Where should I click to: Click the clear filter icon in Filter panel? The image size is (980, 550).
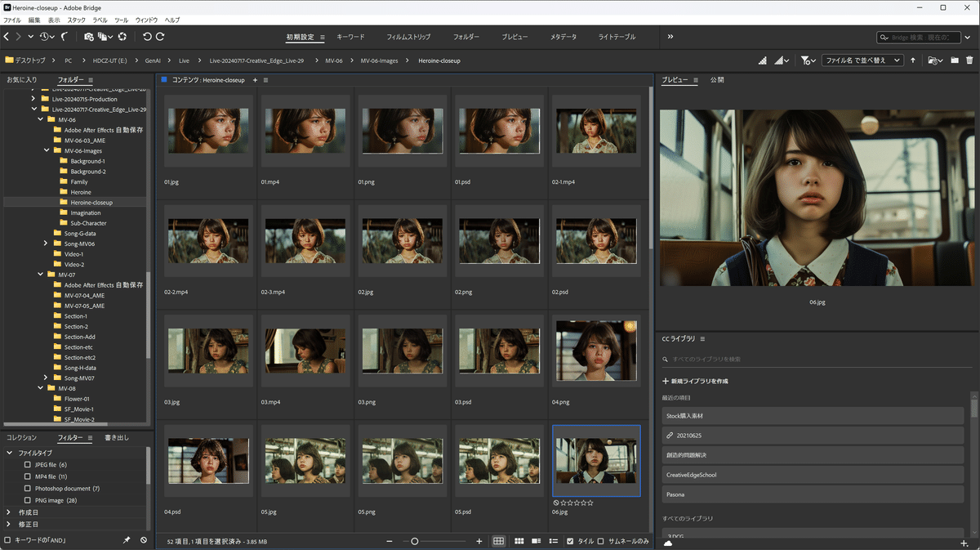pyautogui.click(x=144, y=540)
